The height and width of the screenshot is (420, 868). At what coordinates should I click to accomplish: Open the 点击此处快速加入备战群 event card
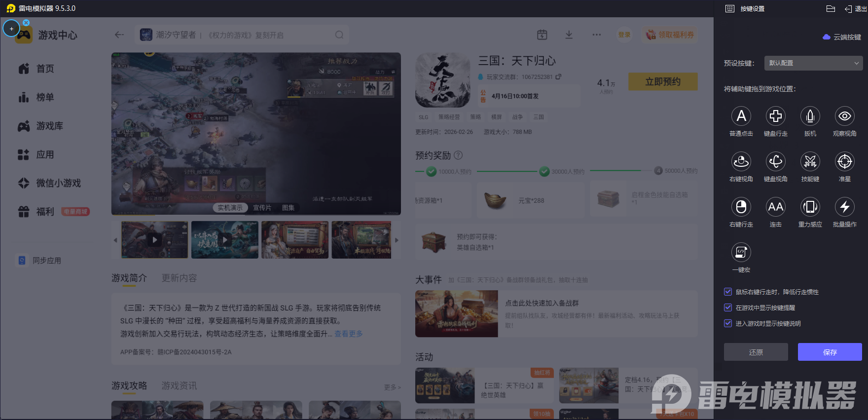pos(556,314)
